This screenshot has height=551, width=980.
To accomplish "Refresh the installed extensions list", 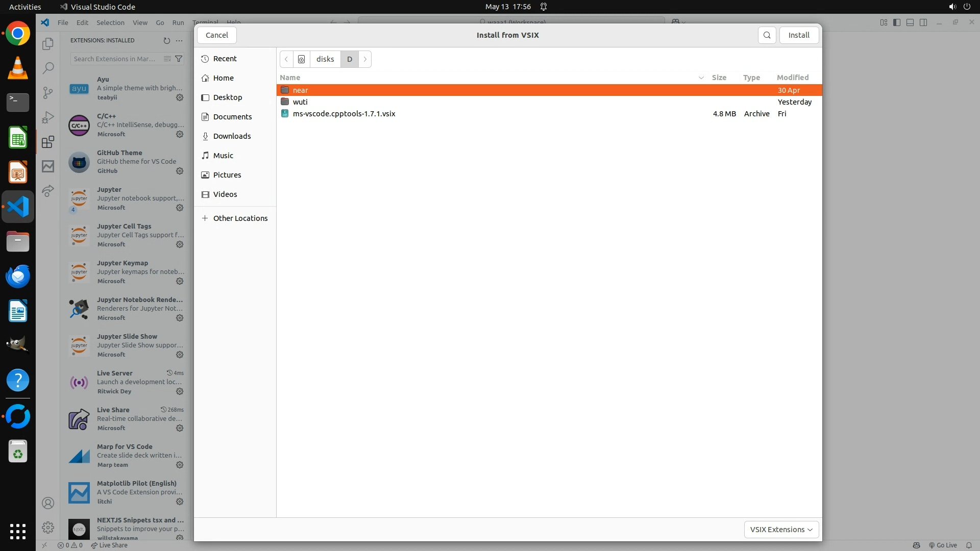I will (x=166, y=40).
